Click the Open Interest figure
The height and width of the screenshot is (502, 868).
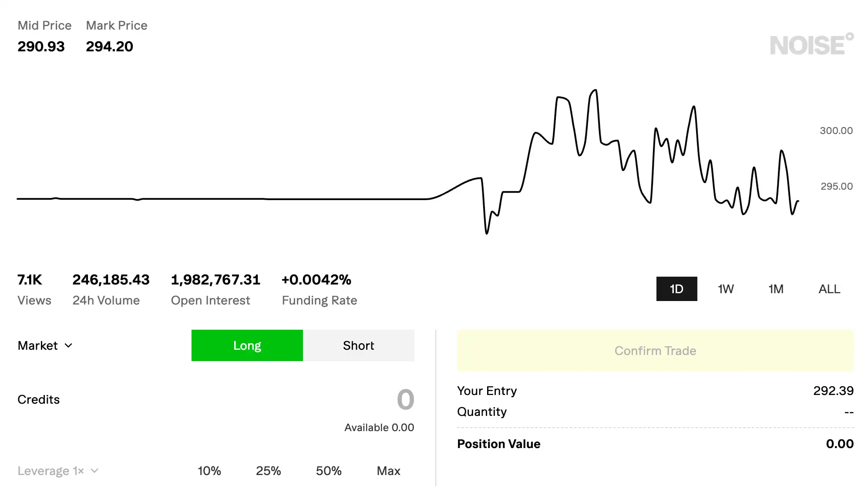215,279
